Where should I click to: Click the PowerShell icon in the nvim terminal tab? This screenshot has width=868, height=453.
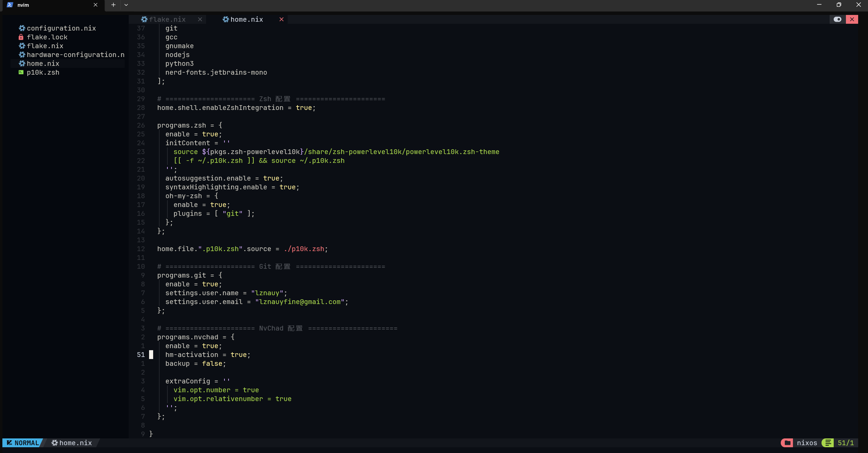[x=10, y=5]
